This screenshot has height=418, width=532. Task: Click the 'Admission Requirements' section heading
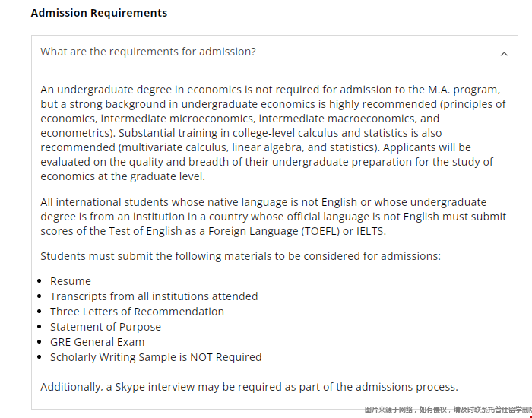point(99,13)
